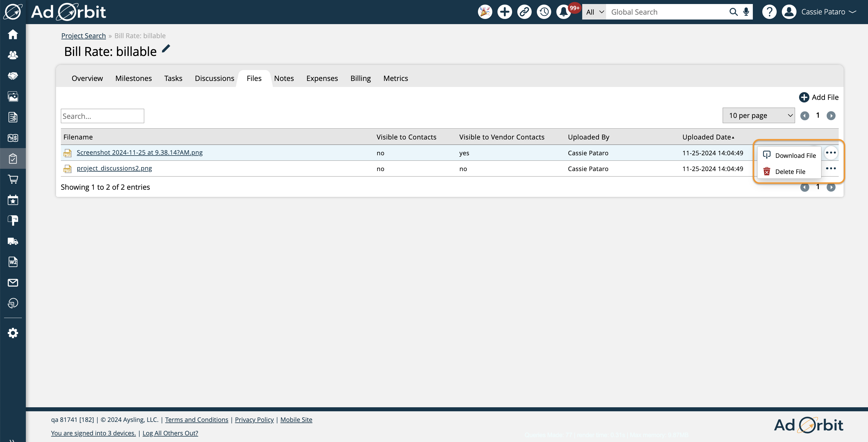The height and width of the screenshot is (442, 868).
Task: Expand the All search scope dropdown
Action: [x=594, y=12]
